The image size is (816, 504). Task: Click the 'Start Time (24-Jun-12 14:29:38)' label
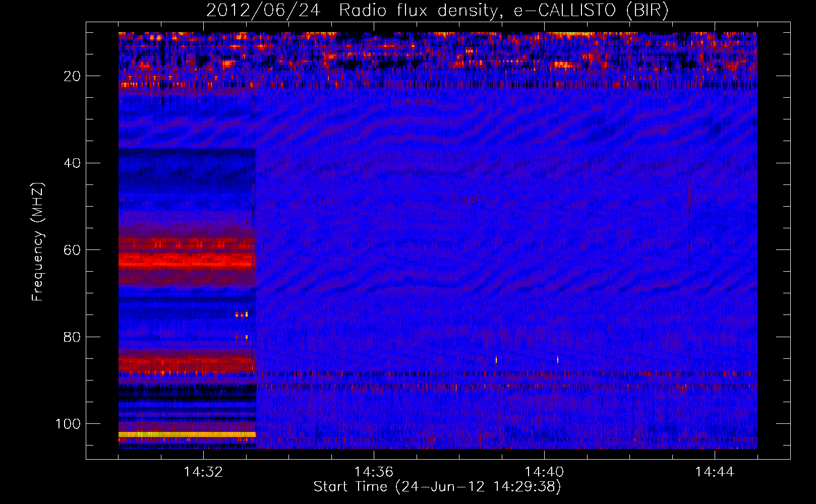[437, 487]
